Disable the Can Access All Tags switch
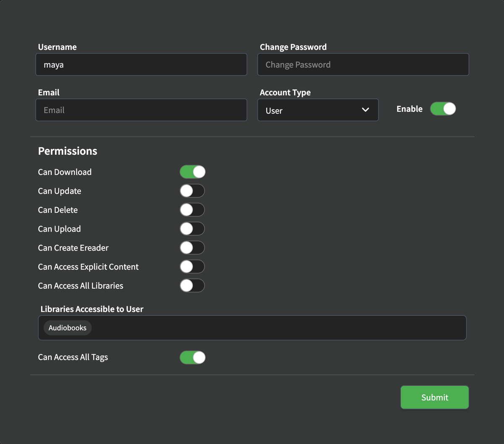Viewport: 504px width, 444px height. 192,358
